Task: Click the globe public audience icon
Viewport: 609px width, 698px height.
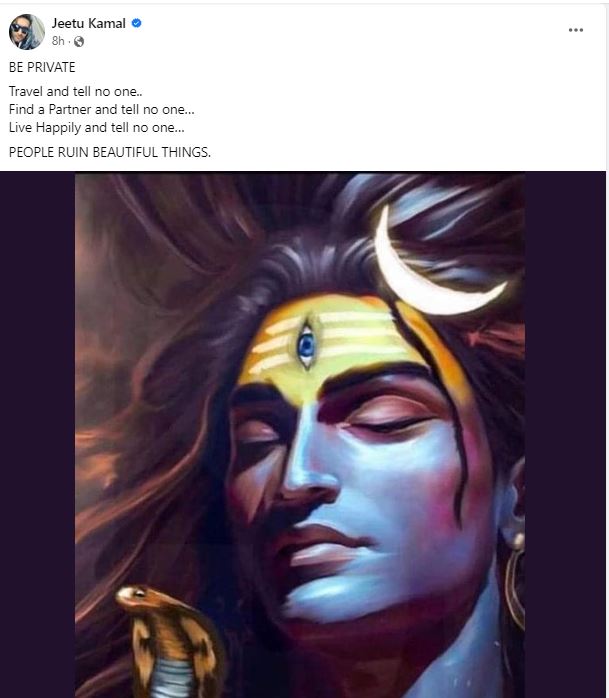Action: (79, 41)
